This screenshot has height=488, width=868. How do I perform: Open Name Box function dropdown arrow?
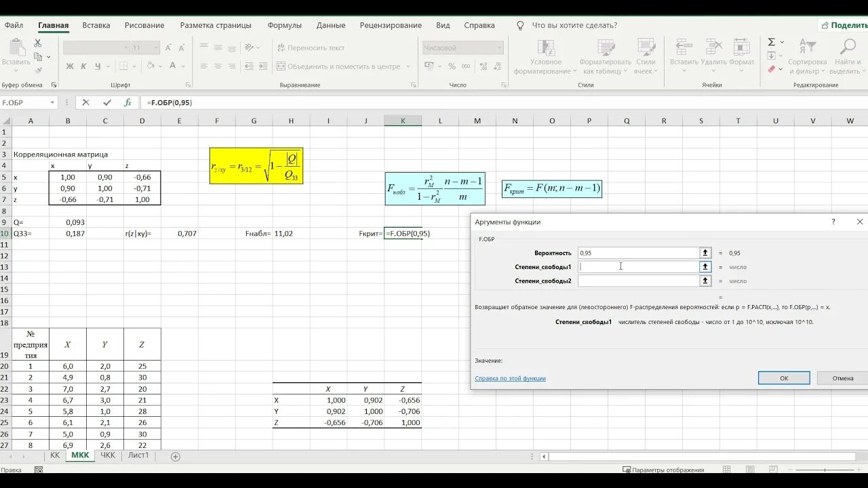(52, 102)
